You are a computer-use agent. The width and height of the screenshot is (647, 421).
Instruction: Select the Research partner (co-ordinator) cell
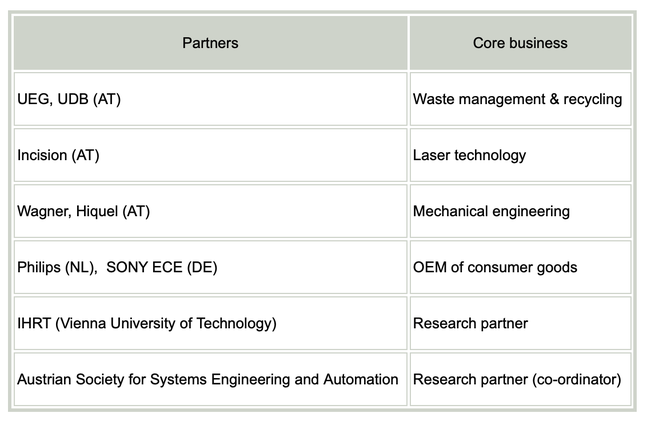pos(520,379)
